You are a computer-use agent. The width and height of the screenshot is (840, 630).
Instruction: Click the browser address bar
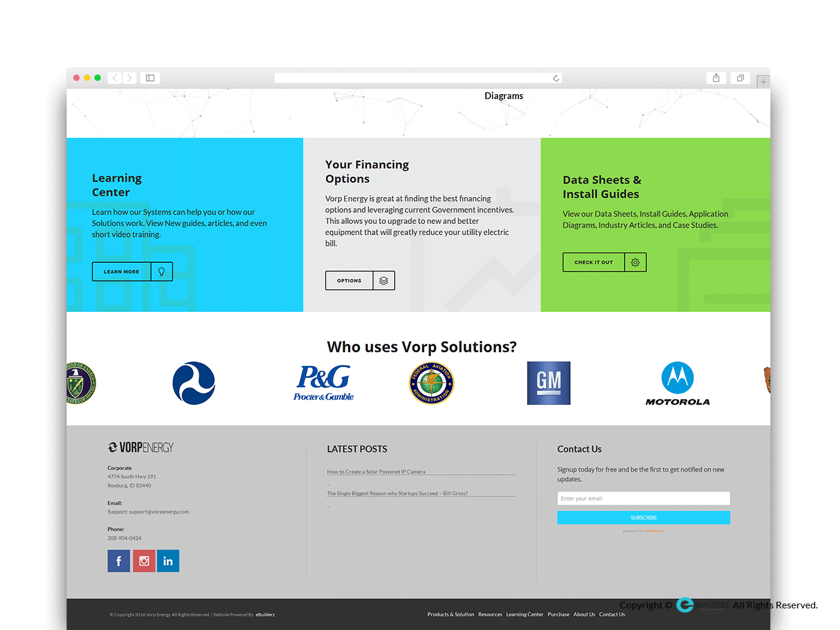coord(418,78)
